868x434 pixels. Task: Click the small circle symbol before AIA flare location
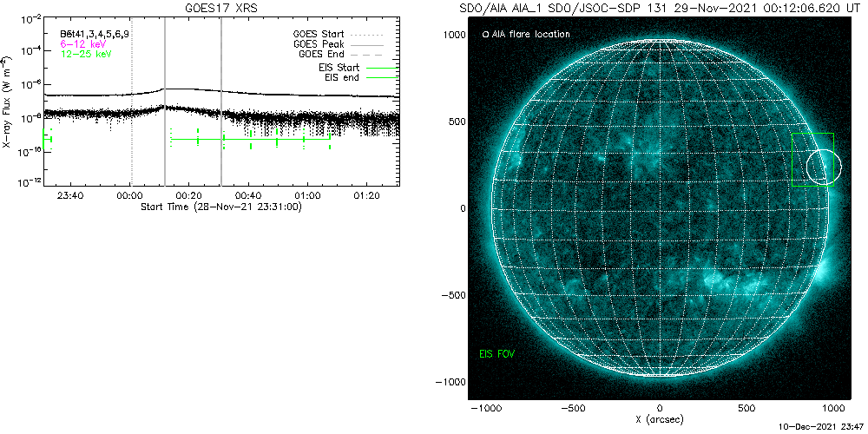485,35
